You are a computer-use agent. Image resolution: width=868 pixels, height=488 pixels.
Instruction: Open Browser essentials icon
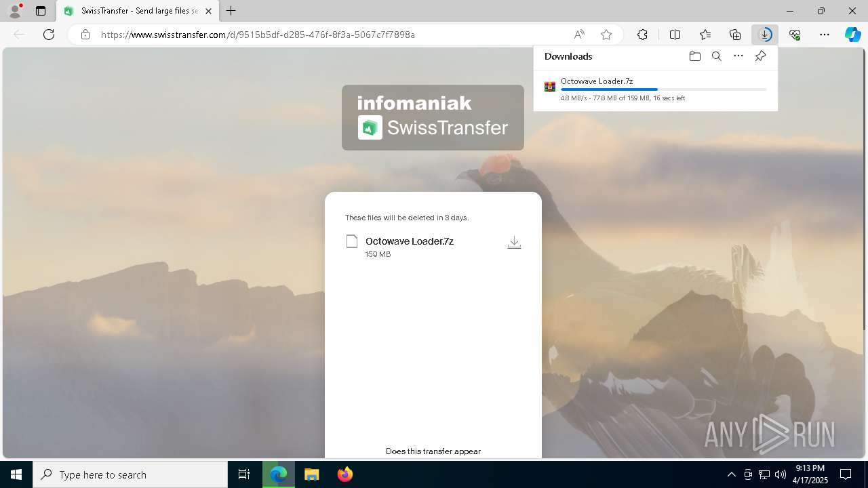click(795, 35)
